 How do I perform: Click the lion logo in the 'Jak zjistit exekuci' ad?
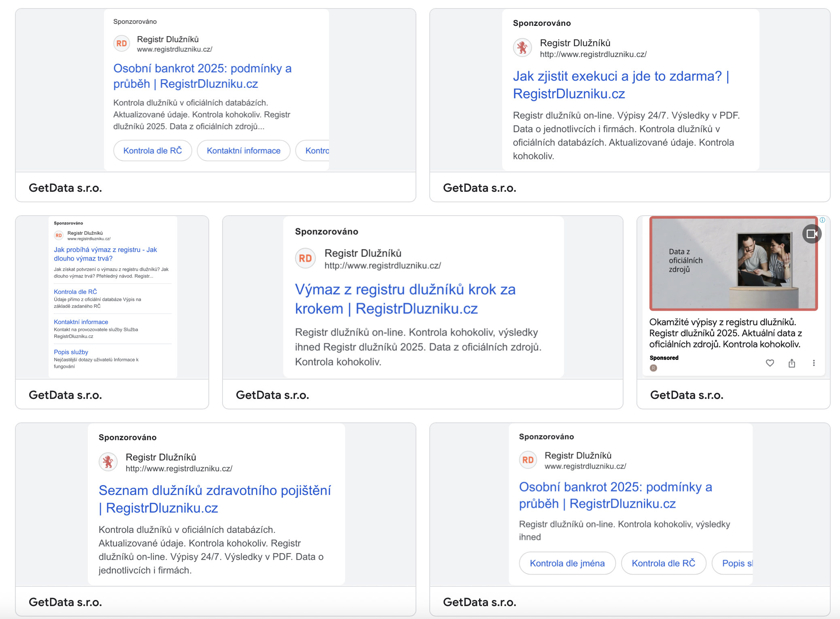(522, 48)
